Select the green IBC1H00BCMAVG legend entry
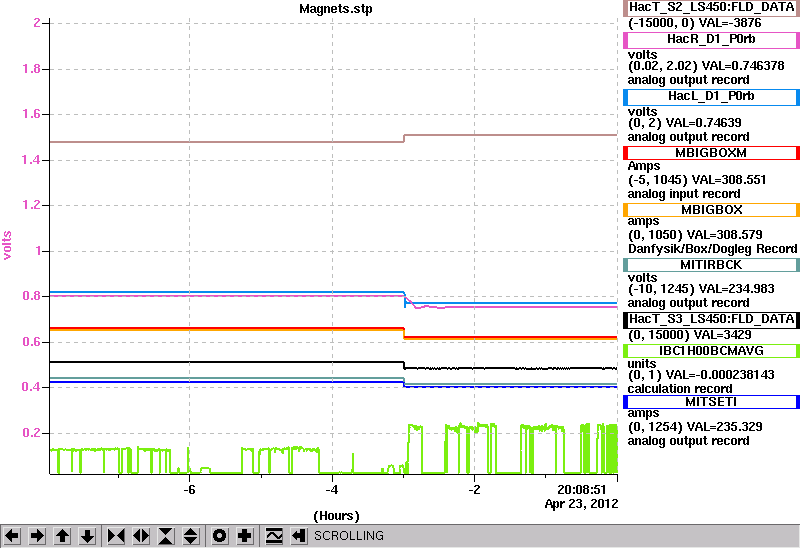800x548 pixels. (711, 351)
